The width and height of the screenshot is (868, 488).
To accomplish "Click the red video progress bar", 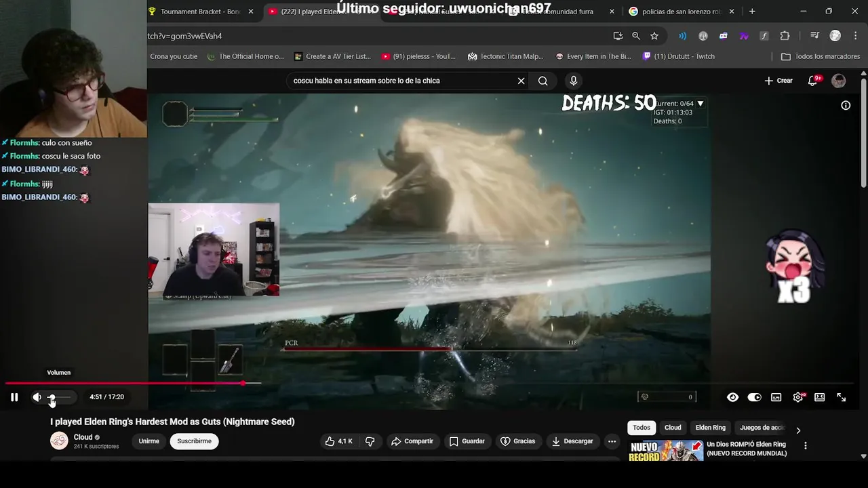I will [x=124, y=384].
